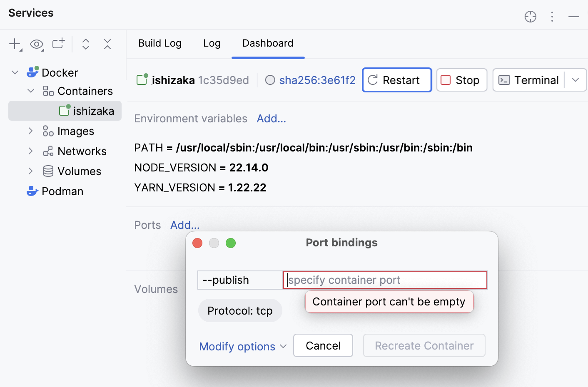Open the kebab menu with three dots
The width and height of the screenshot is (588, 387).
tap(552, 17)
